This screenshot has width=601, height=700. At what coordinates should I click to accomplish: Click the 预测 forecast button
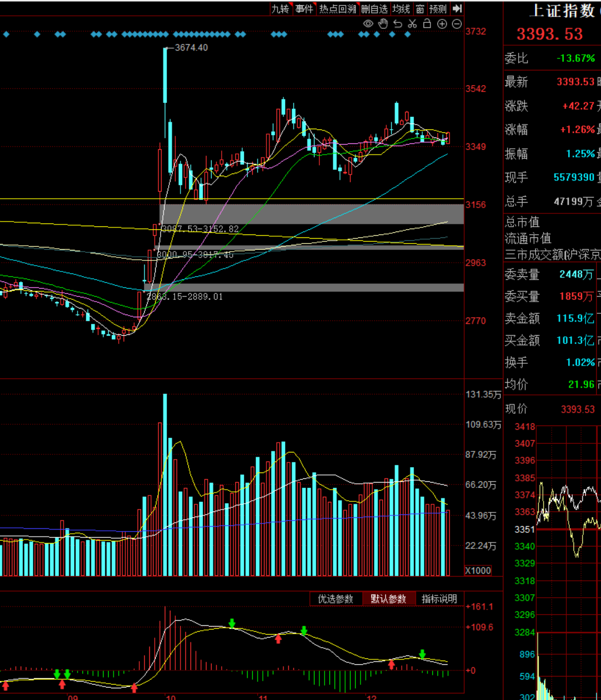click(438, 9)
